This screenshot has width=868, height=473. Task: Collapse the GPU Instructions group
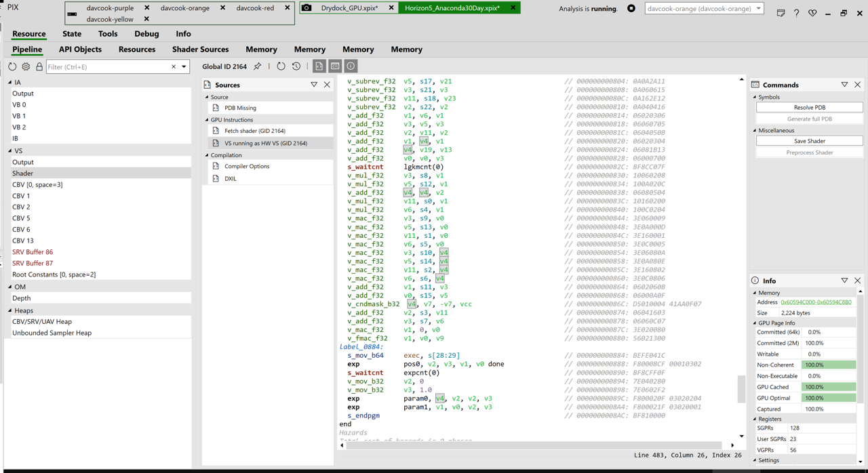click(207, 120)
